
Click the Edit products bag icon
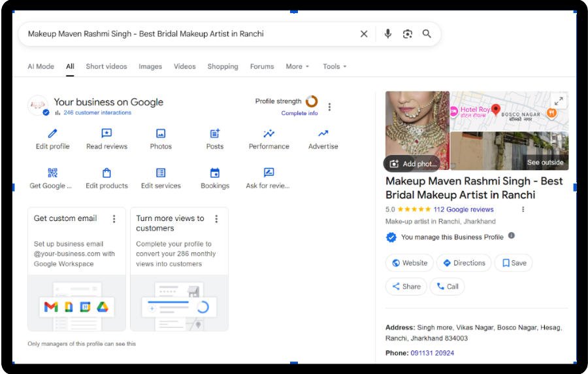(x=106, y=173)
